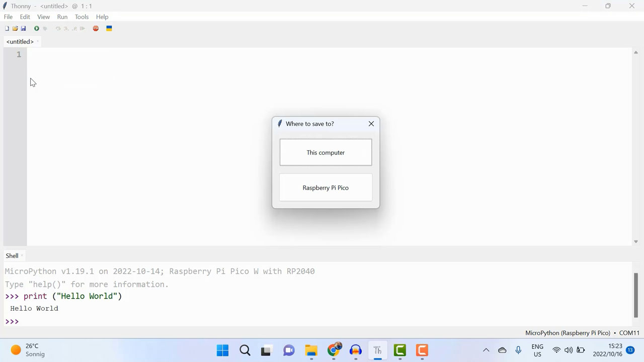
Task: Open the clock and date flyout
Action: tap(607, 350)
